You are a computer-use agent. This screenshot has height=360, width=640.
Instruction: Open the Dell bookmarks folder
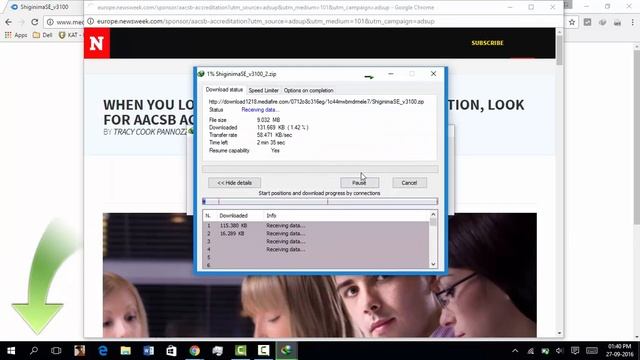42,35
